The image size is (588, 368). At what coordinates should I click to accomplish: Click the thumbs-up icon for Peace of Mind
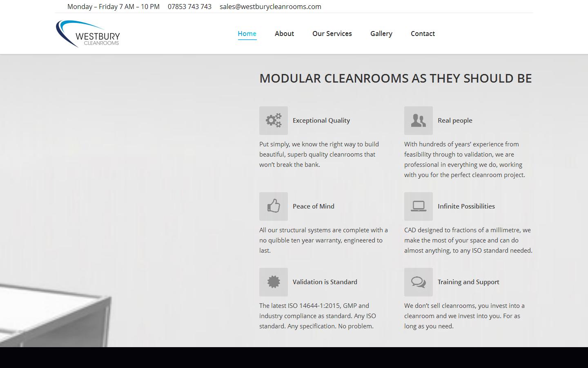coord(273,206)
